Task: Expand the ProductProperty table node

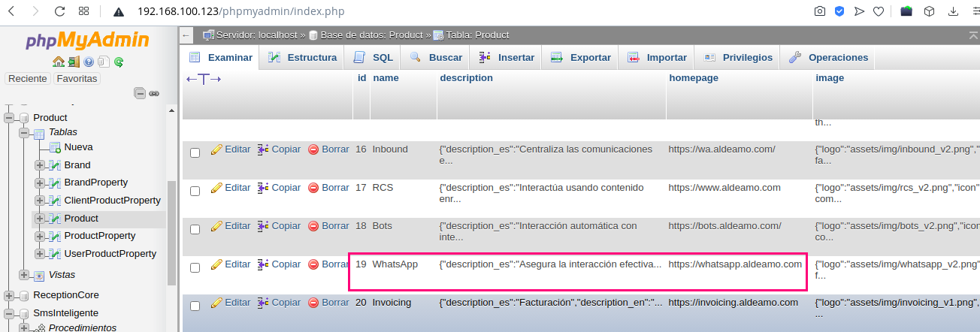Action: (39, 236)
